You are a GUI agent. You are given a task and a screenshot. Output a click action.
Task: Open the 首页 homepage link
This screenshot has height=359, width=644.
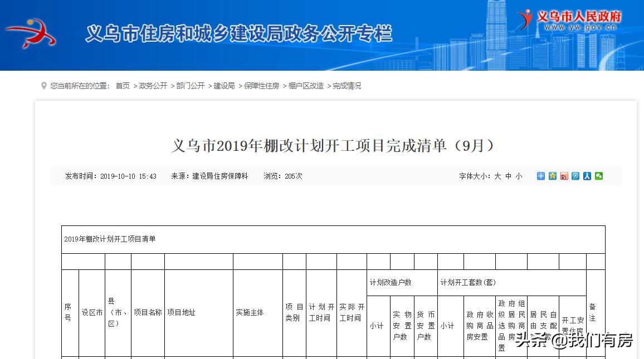coord(122,86)
